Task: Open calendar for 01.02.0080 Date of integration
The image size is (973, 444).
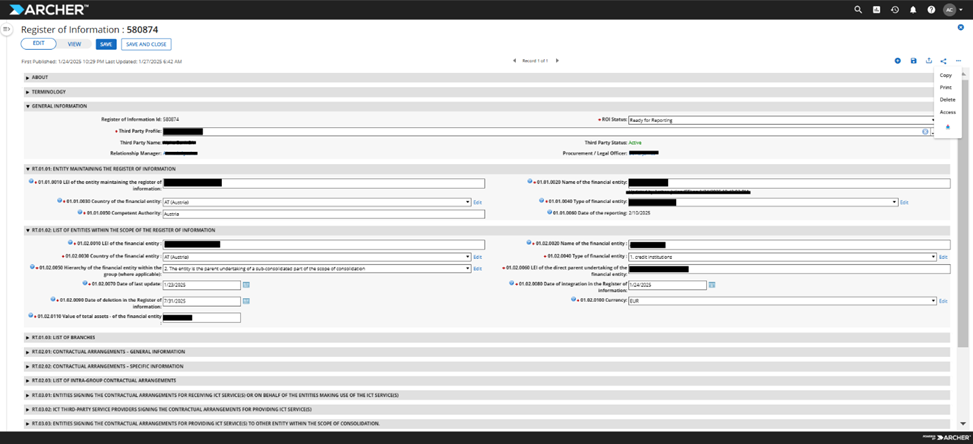Action: click(712, 285)
